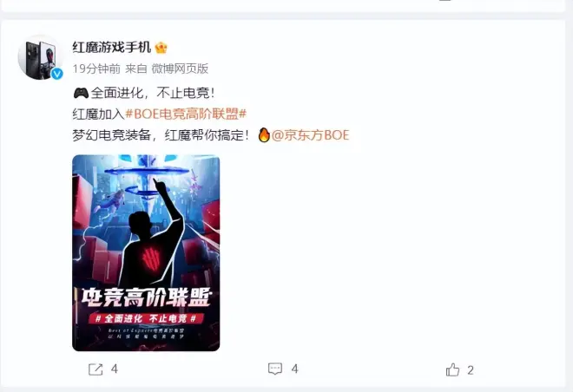The image size is (573, 392).
Task: Click the comment count 4
Action: 295,369
